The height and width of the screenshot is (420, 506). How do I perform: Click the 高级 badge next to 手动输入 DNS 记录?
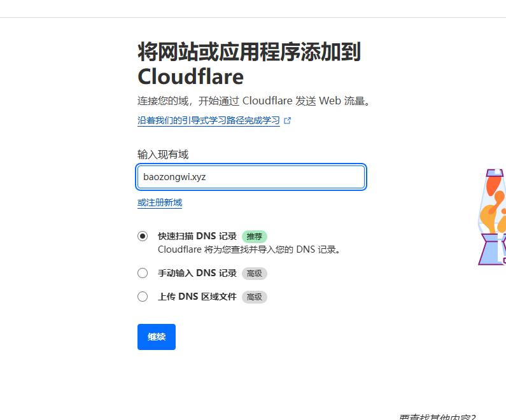click(254, 273)
